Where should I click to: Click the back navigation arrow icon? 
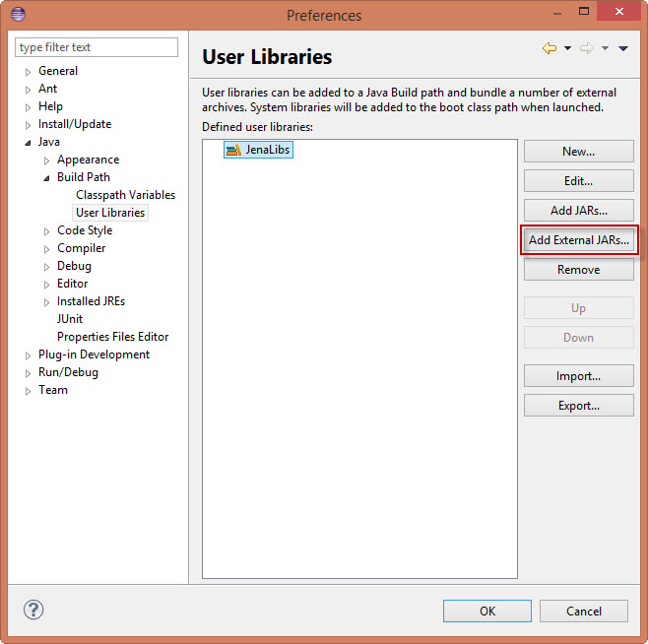(x=550, y=48)
